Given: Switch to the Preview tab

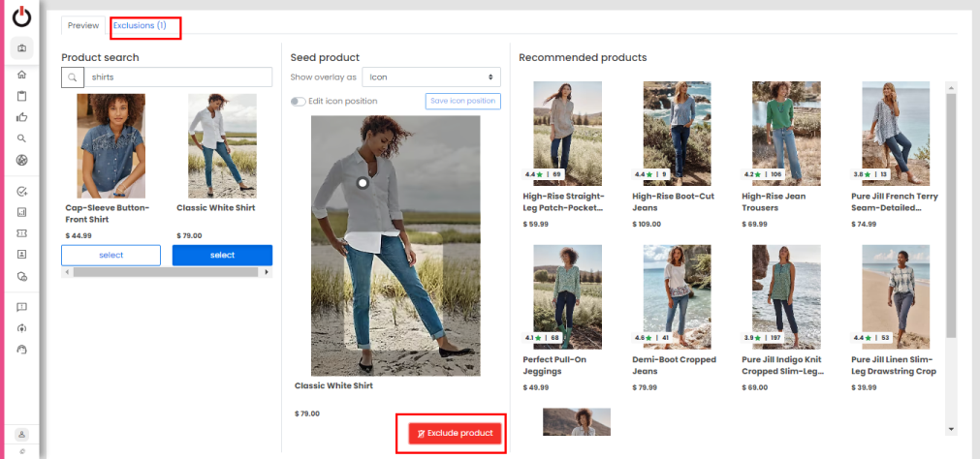Looking at the screenshot, I should pos(83,25).
